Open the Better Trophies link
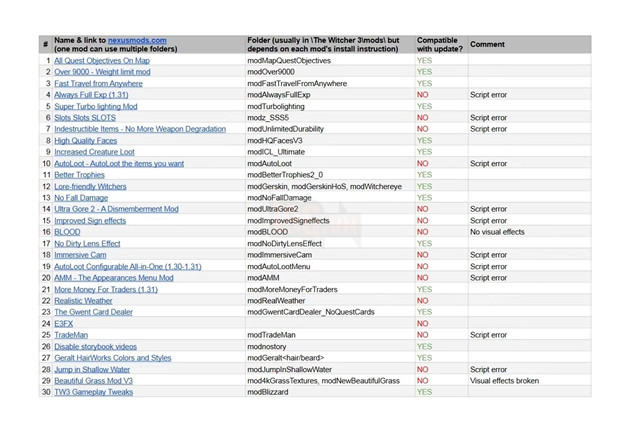Image resolution: width=630 pixels, height=441 pixels. click(x=78, y=175)
